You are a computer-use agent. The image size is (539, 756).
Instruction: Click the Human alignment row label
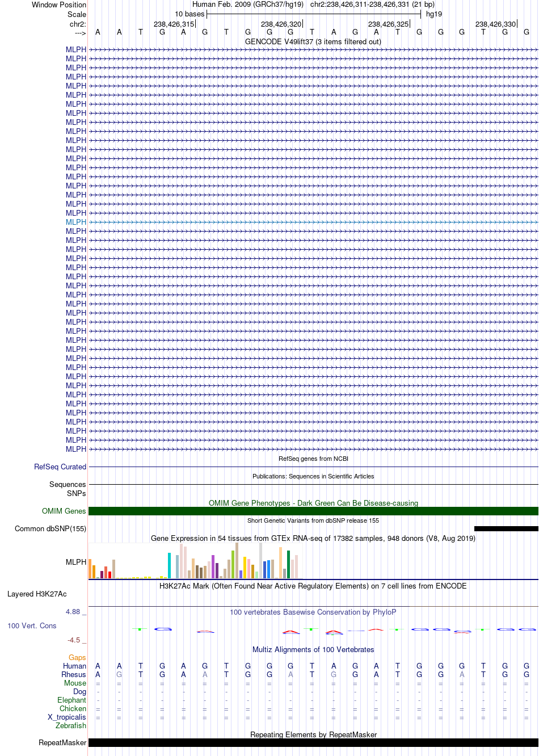pos(75,666)
